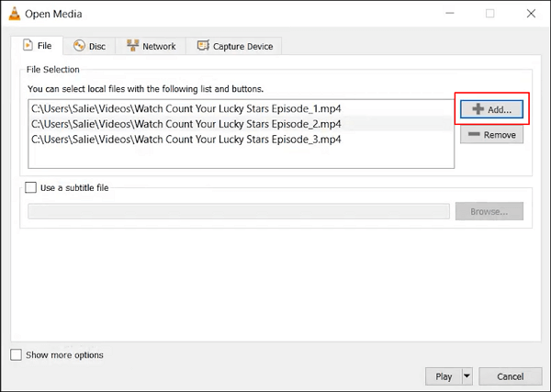
Task: Click the VLC cone icon in title bar
Action: pyautogui.click(x=13, y=14)
